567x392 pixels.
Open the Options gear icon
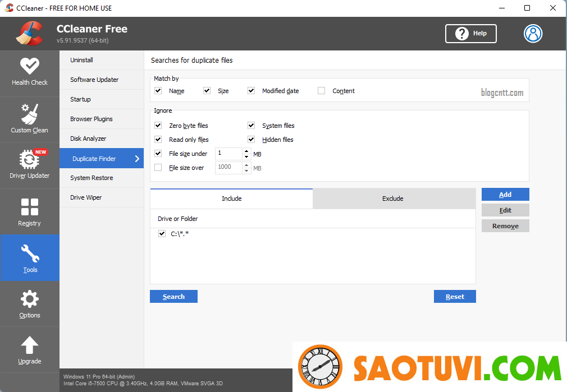click(x=30, y=299)
